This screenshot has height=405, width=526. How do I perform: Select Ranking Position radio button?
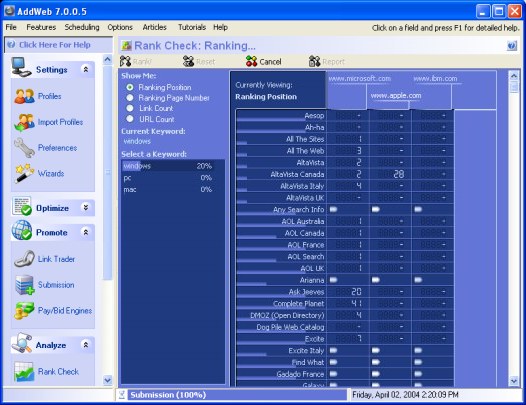(130, 87)
